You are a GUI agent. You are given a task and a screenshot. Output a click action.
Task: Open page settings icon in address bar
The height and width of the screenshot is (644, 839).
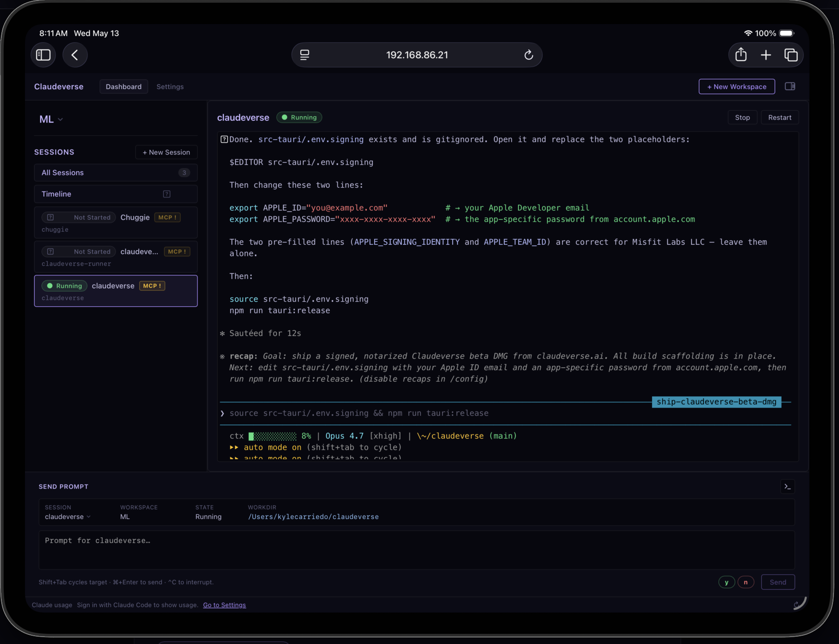(x=305, y=55)
